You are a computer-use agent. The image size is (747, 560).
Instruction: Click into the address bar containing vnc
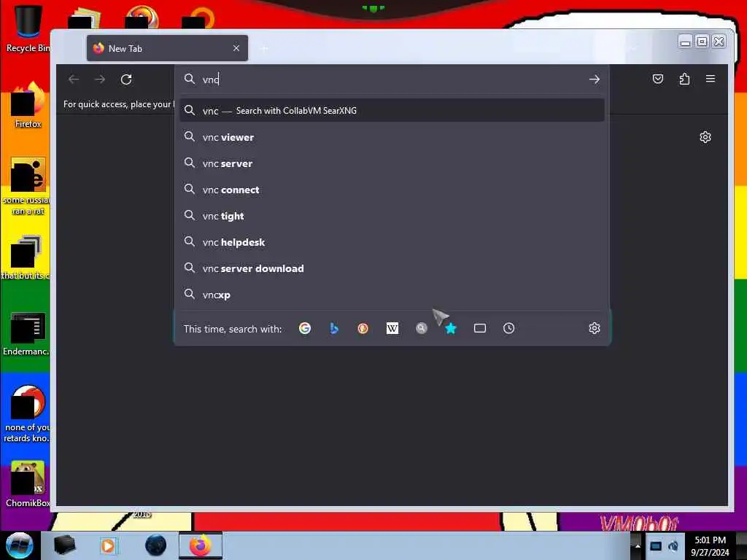pyautogui.click(x=391, y=79)
